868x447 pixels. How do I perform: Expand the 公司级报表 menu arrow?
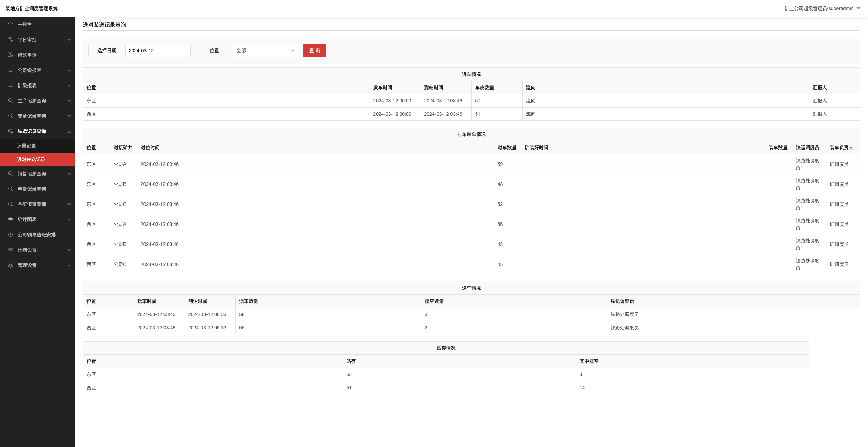(x=69, y=71)
